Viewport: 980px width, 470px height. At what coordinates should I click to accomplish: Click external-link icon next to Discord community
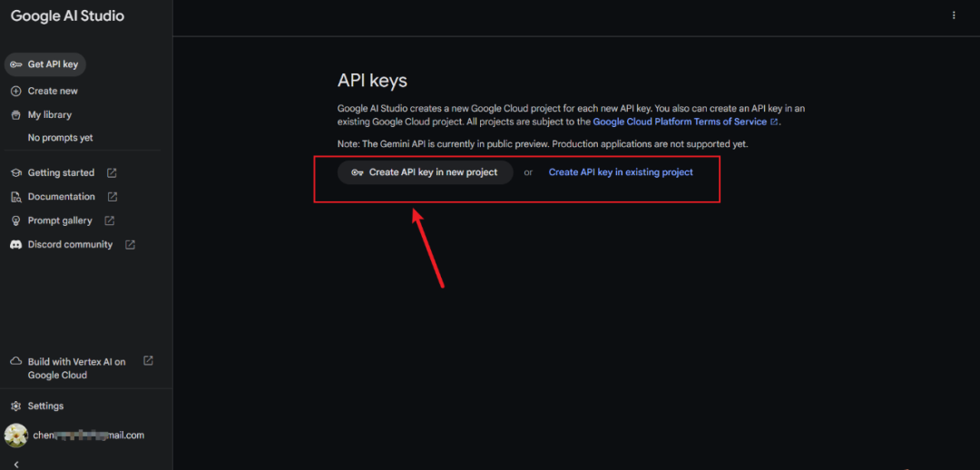pyautogui.click(x=130, y=244)
